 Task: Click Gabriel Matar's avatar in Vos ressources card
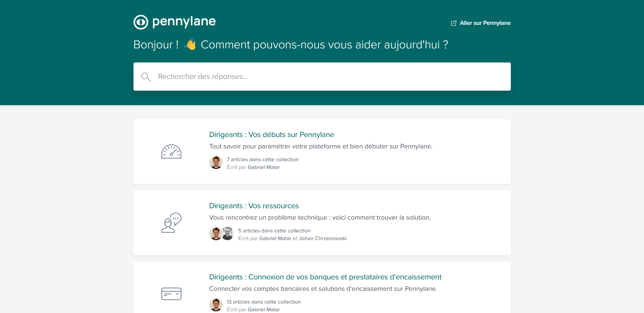[215, 233]
